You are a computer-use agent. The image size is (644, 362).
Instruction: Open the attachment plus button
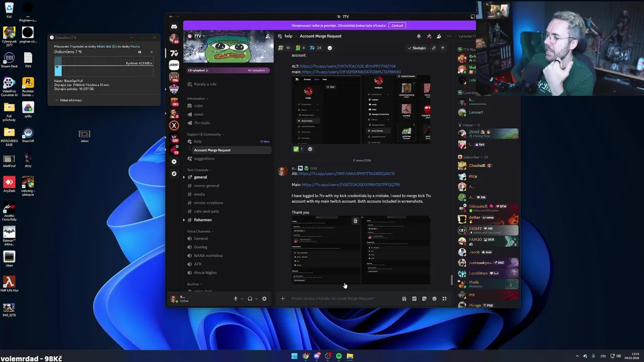point(282,299)
